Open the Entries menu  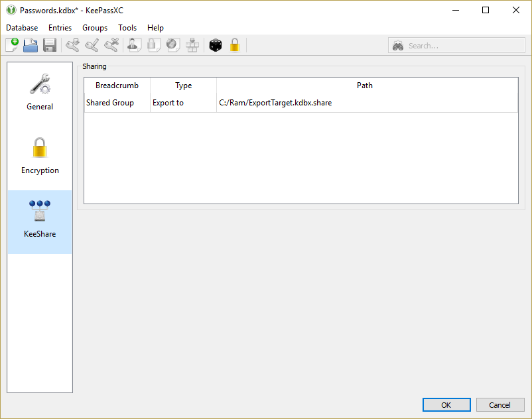pyautogui.click(x=60, y=28)
